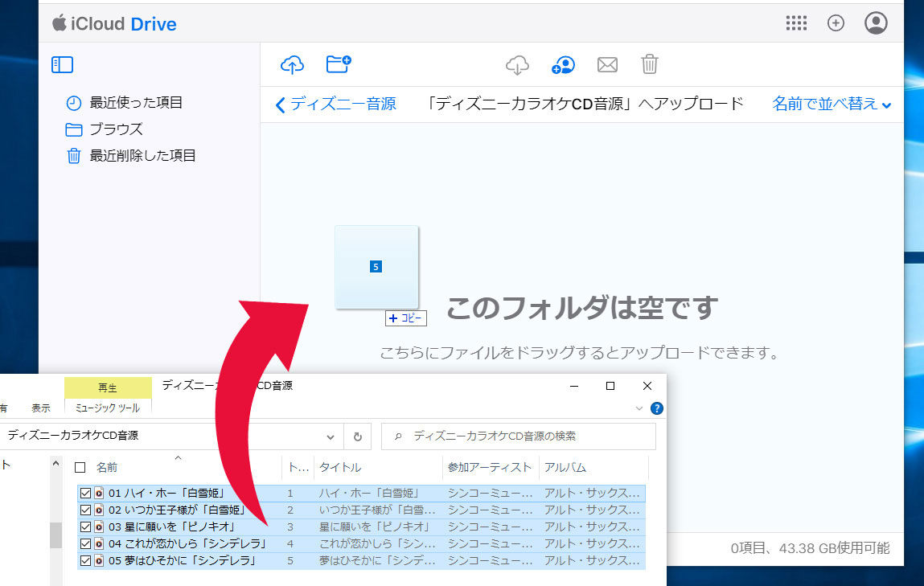Click artist cell in row 02
The image size is (924, 586).
click(490, 510)
